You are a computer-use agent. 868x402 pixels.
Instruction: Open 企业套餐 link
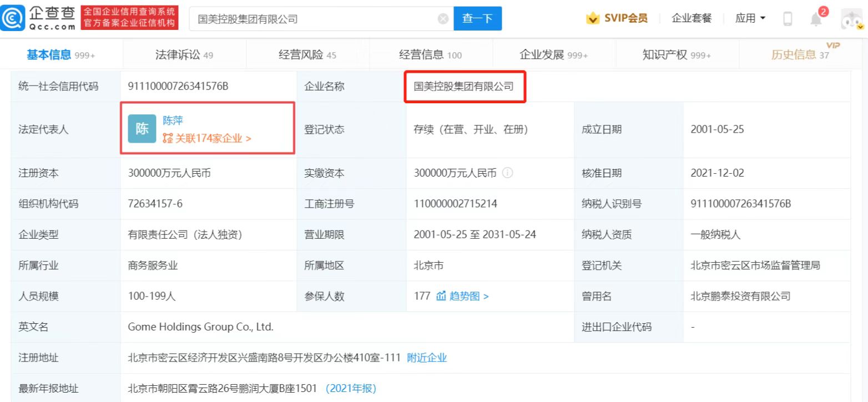pos(692,18)
